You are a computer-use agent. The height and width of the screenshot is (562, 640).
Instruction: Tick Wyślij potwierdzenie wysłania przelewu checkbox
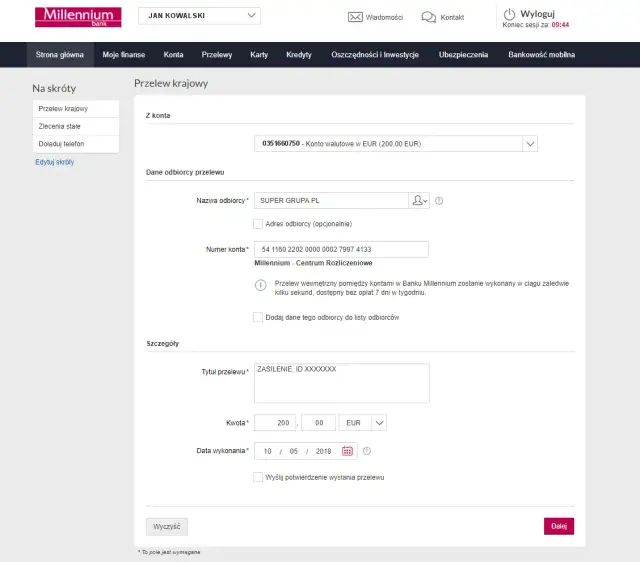click(259, 478)
